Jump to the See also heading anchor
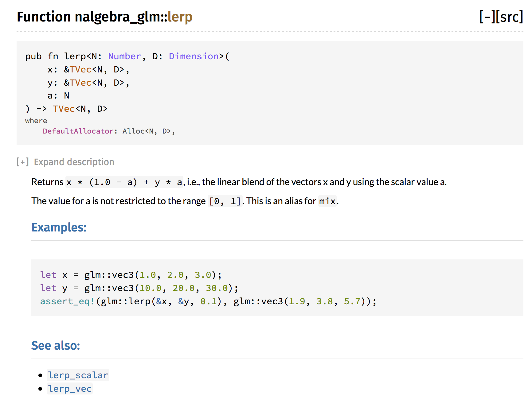Image resolution: width=532 pixels, height=404 pixels. [x=56, y=346]
